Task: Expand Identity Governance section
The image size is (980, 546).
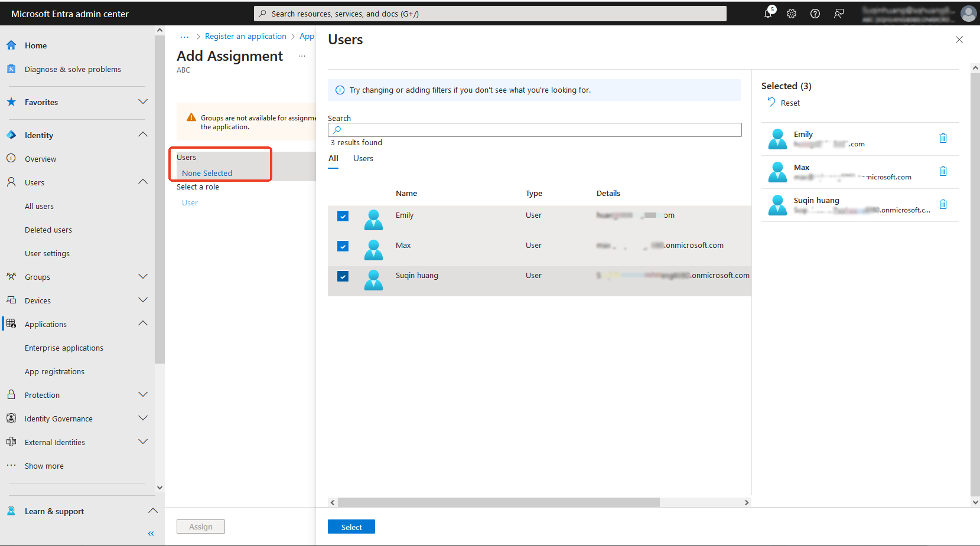Action: (x=143, y=418)
